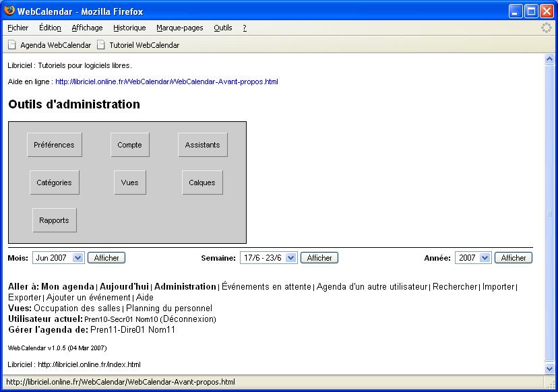Image resolution: width=558 pixels, height=392 pixels.
Task: Click the Agenda WebCalendar bookmark page icon
Action: tap(12, 45)
